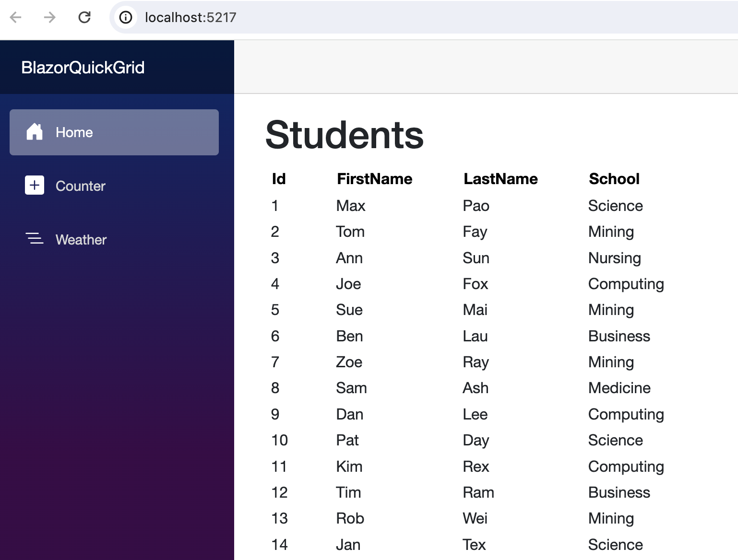The width and height of the screenshot is (738, 560).
Task: Click the School cell Nursing
Action: (615, 258)
